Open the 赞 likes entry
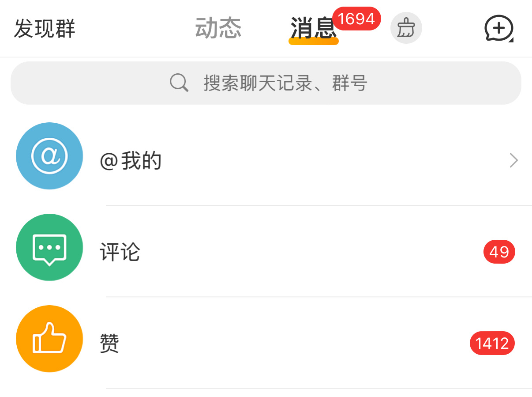This screenshot has height=397, width=532. point(109,344)
